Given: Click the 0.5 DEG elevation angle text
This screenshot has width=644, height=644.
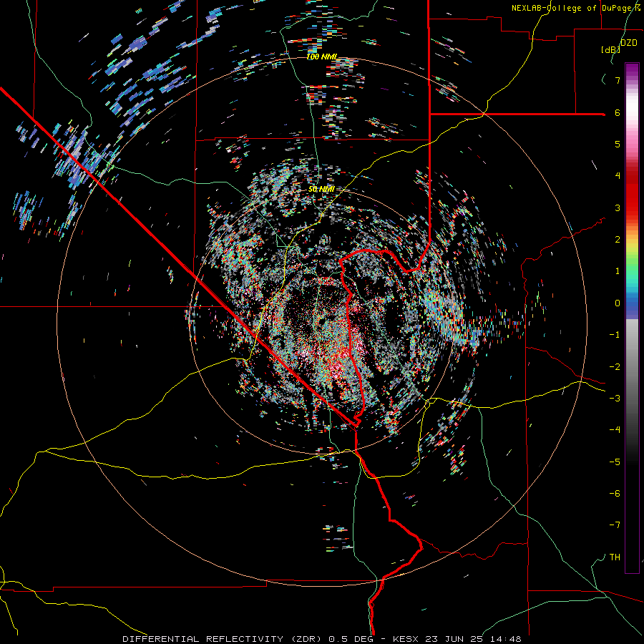Looking at the screenshot, I should pyautogui.click(x=351, y=639).
